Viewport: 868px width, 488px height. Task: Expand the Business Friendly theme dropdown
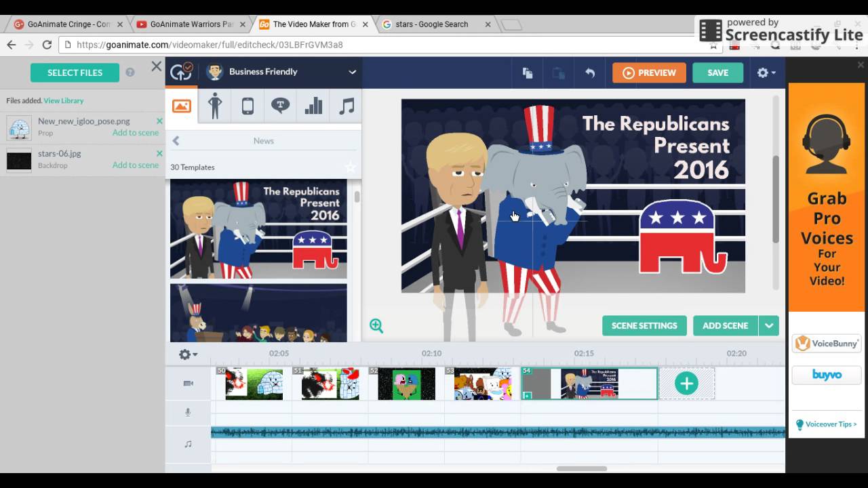[353, 72]
